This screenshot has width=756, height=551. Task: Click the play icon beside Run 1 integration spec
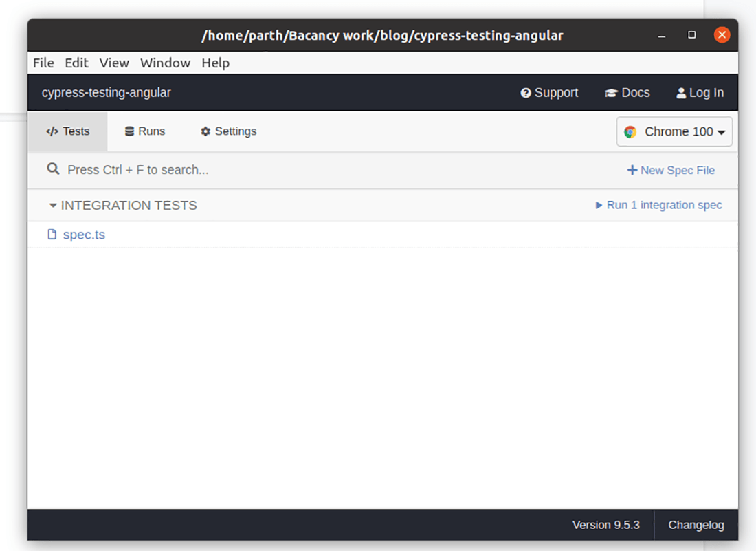point(599,206)
